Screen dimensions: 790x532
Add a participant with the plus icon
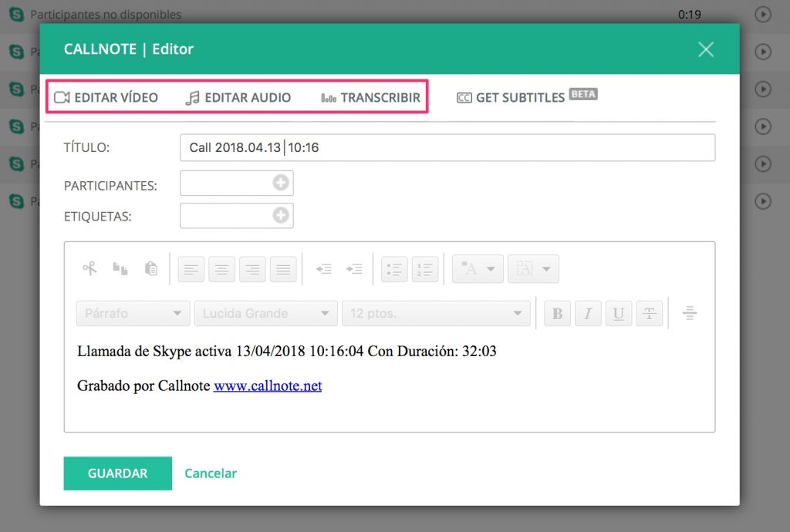(281, 182)
